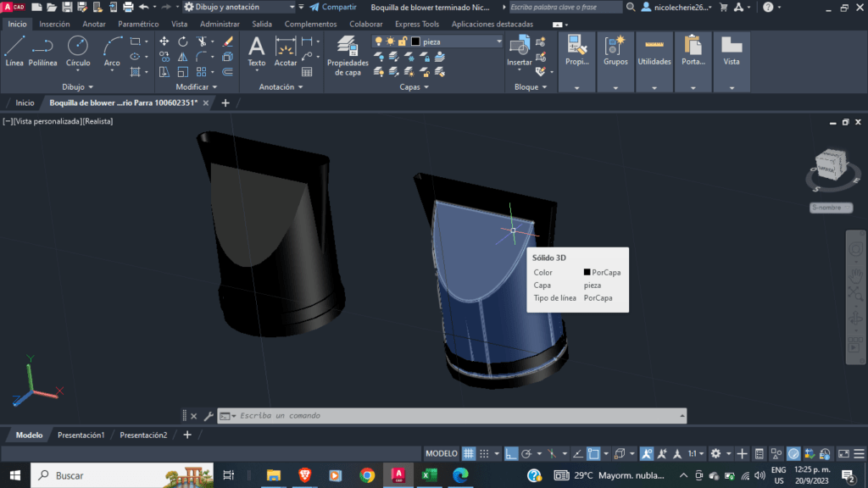The height and width of the screenshot is (488, 868).
Task: Toggle snap mode dotted-grid icon
Action: click(x=484, y=454)
